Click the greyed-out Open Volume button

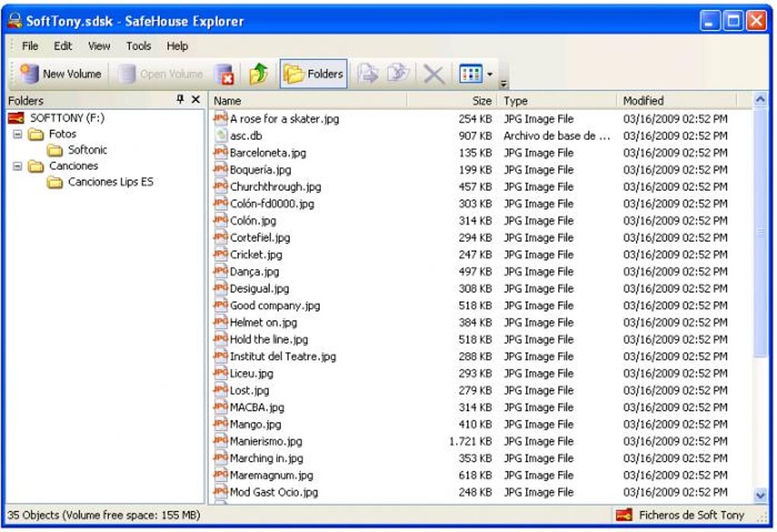click(160, 74)
